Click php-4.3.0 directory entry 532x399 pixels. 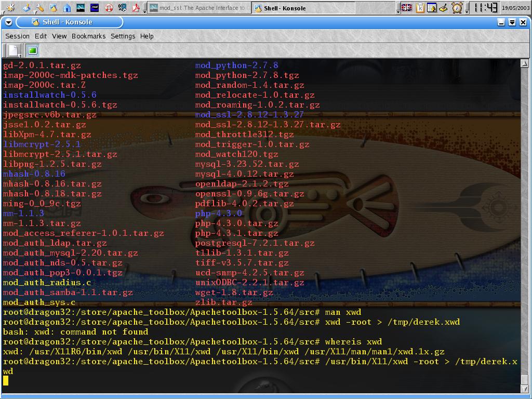[x=219, y=214]
